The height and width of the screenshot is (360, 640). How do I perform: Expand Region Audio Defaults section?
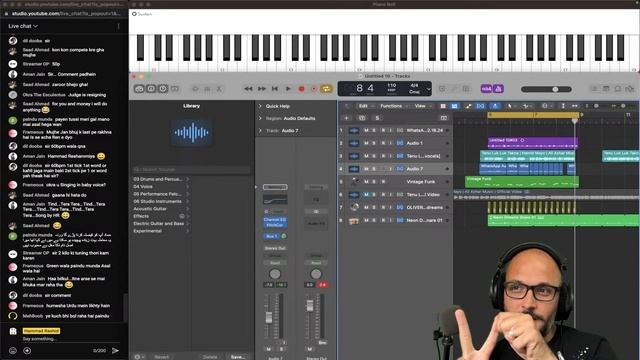pos(260,118)
